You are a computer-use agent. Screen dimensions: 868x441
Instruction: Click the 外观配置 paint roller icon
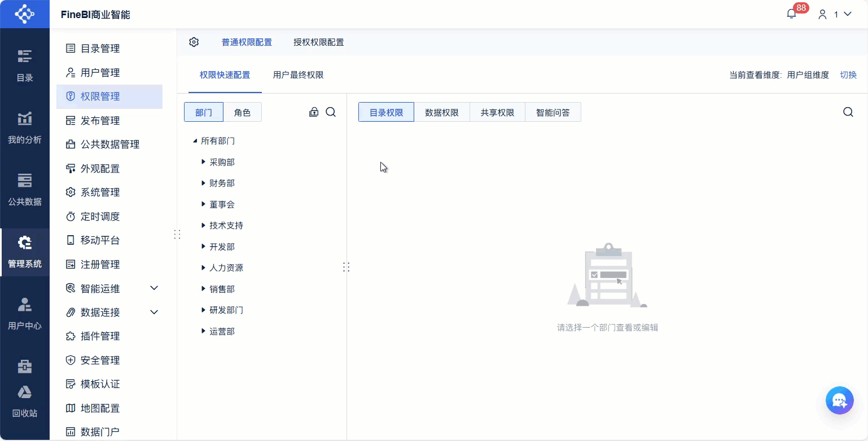point(71,169)
